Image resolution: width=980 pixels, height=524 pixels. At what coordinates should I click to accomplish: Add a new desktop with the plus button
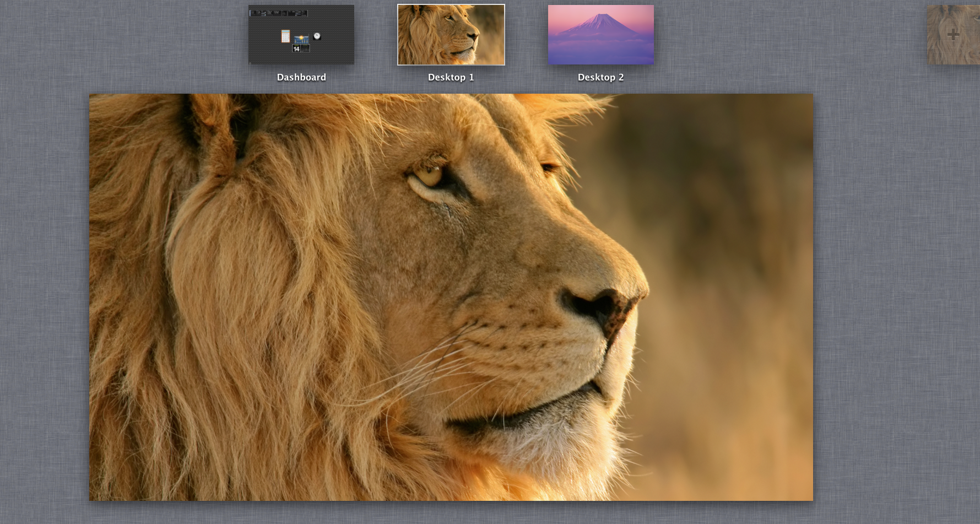tap(954, 35)
